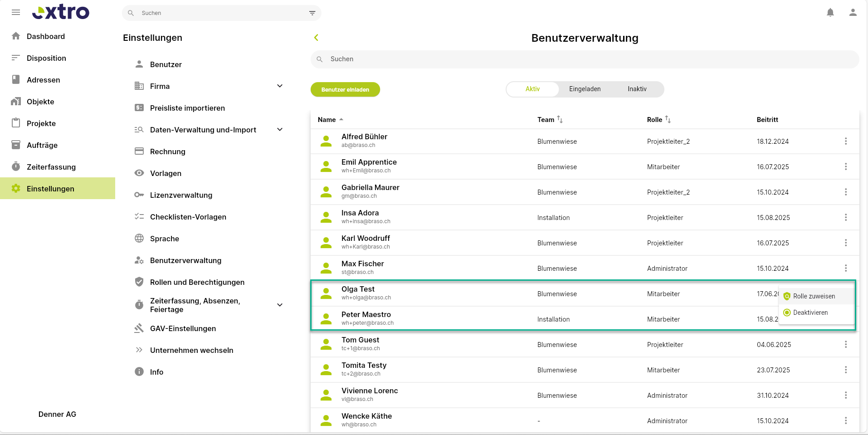Screen dimensions: 868x435
Task: Expand Daten-Verwaltung und-Import section
Action: click(280, 129)
